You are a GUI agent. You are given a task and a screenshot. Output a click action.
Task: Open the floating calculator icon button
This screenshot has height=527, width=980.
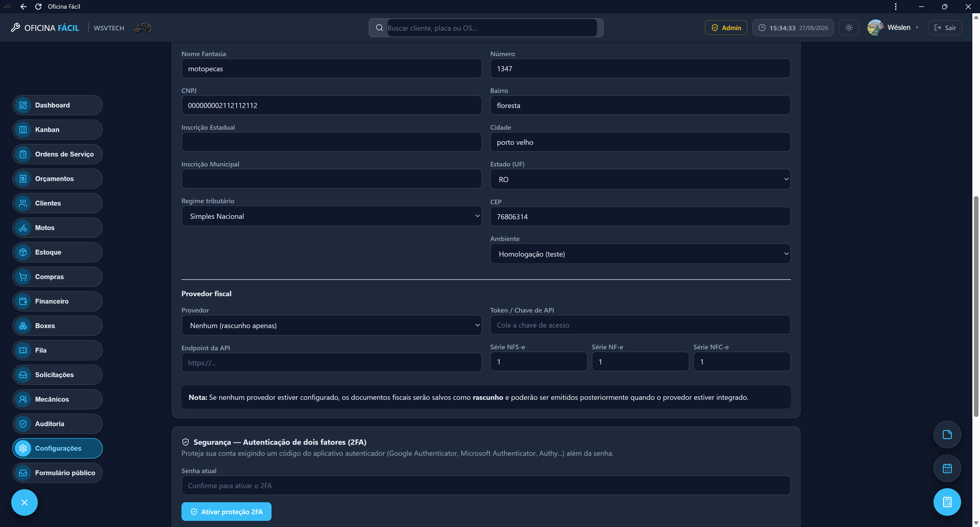point(947,502)
